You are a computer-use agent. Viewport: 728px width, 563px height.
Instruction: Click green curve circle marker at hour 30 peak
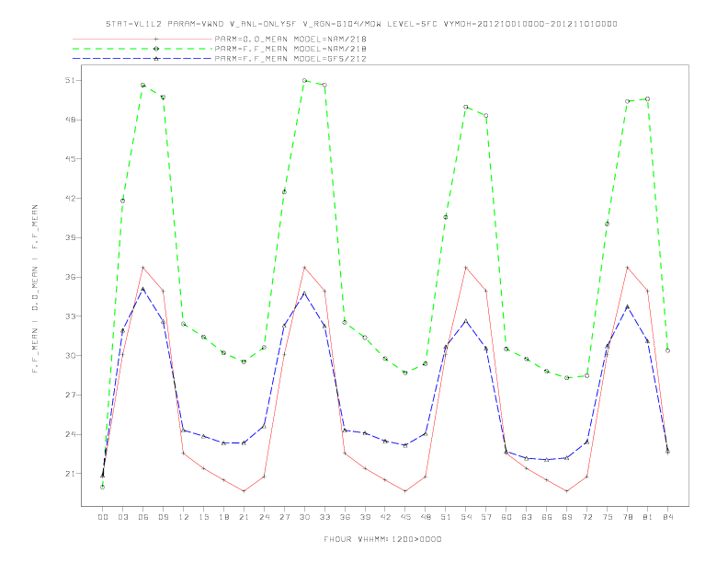304,80
